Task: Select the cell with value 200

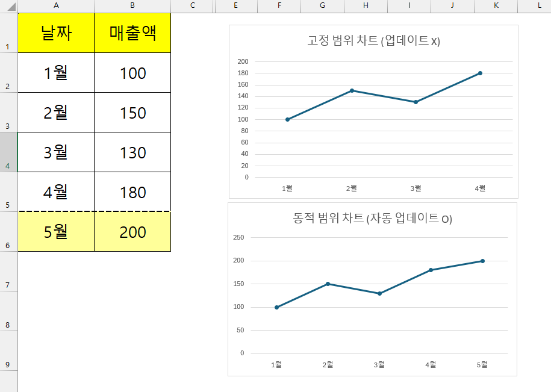Action: tap(132, 232)
